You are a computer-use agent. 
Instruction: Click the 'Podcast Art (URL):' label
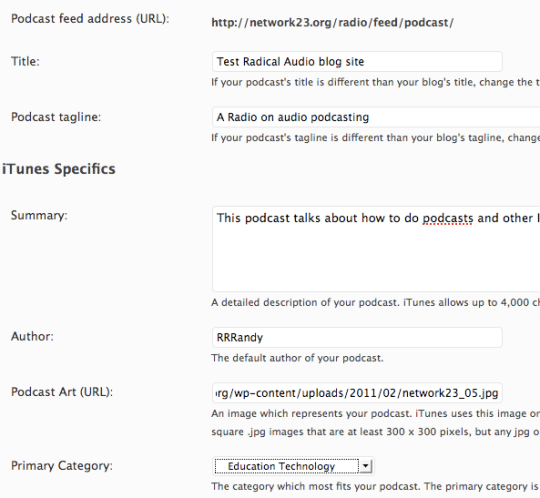coord(62,392)
